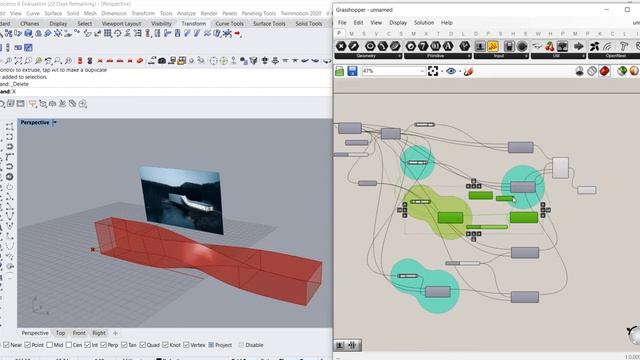Check the Disable osnap checkbox
Image resolution: width=640 pixels, height=360 pixels.
coord(241,345)
